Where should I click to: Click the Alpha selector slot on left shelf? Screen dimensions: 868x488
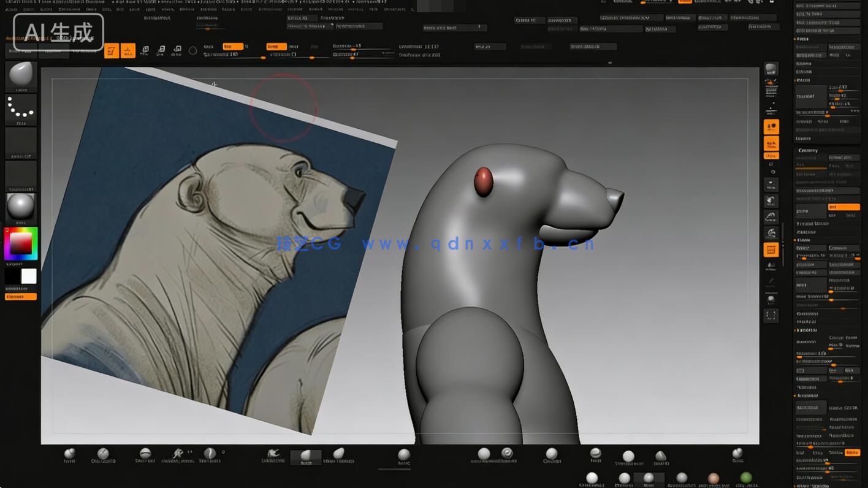pyautogui.click(x=21, y=142)
